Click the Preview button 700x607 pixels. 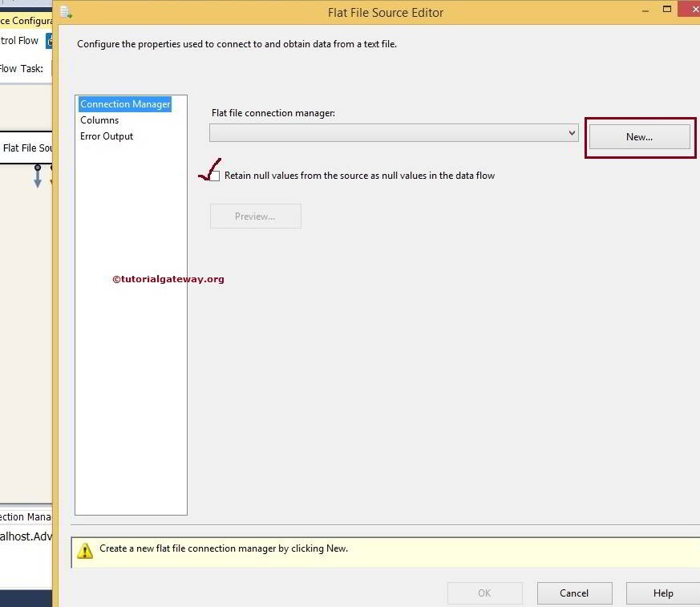(x=255, y=216)
